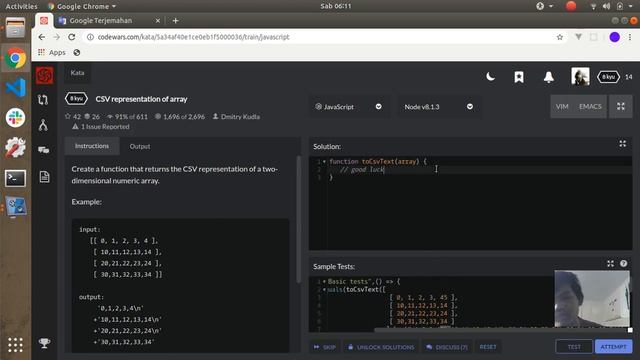Switch to the Output tab

pyautogui.click(x=140, y=146)
